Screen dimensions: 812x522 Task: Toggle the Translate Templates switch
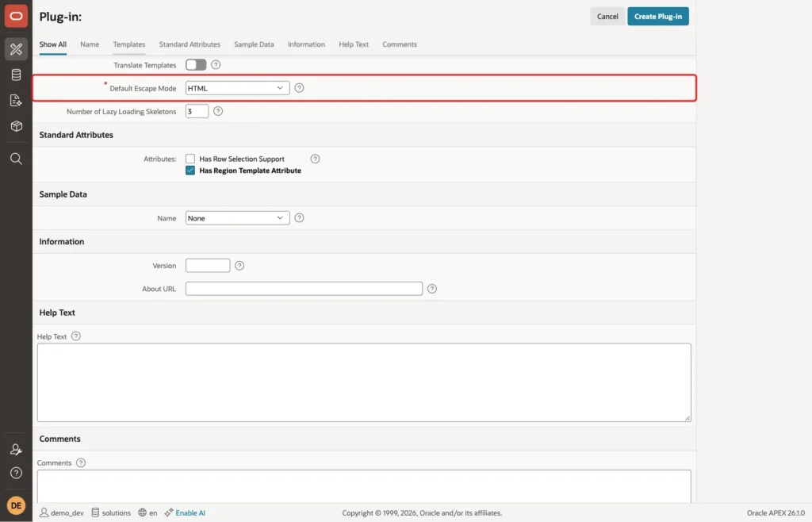coord(196,65)
